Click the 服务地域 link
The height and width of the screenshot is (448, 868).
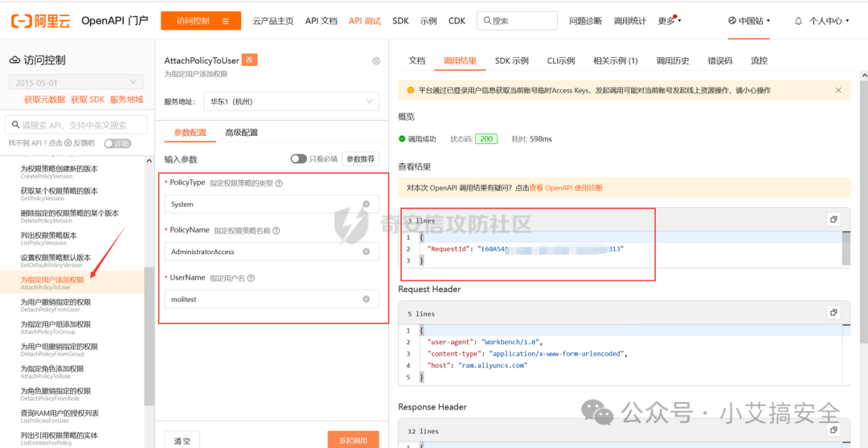coord(126,100)
